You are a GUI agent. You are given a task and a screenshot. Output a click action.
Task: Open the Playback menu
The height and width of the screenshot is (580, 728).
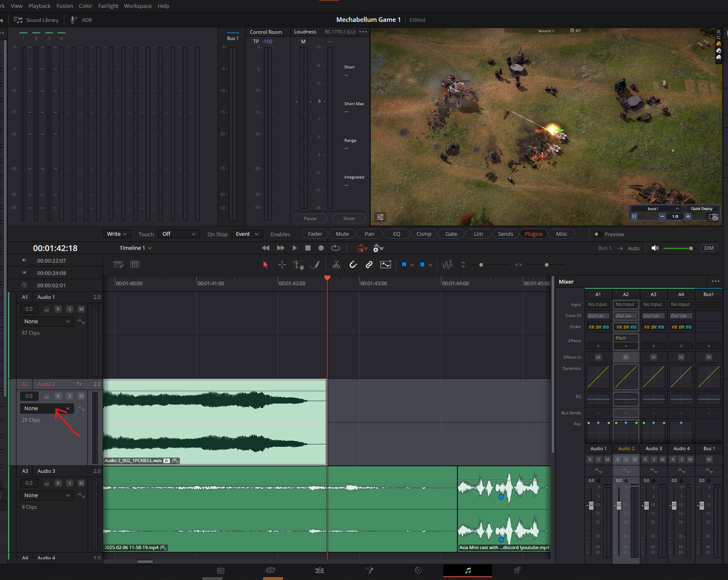coord(40,6)
